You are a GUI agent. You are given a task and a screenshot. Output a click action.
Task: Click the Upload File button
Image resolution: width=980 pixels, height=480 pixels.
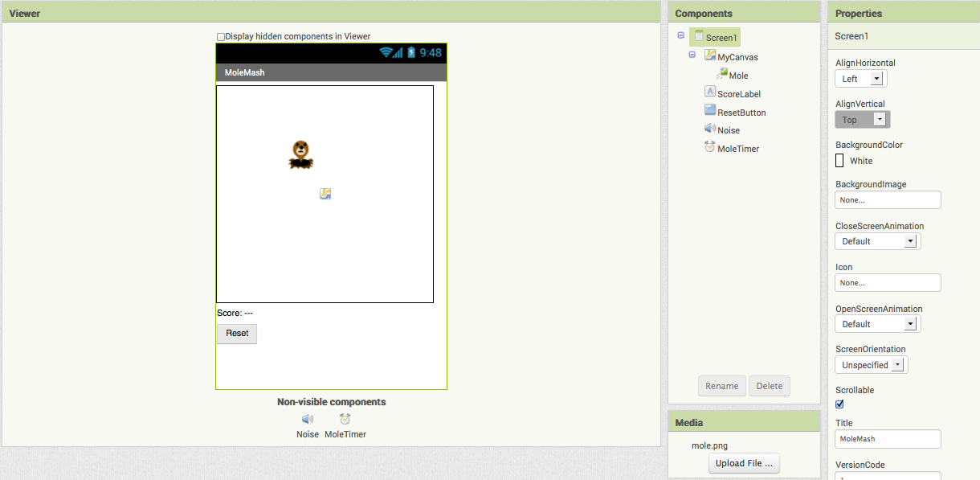click(x=744, y=463)
